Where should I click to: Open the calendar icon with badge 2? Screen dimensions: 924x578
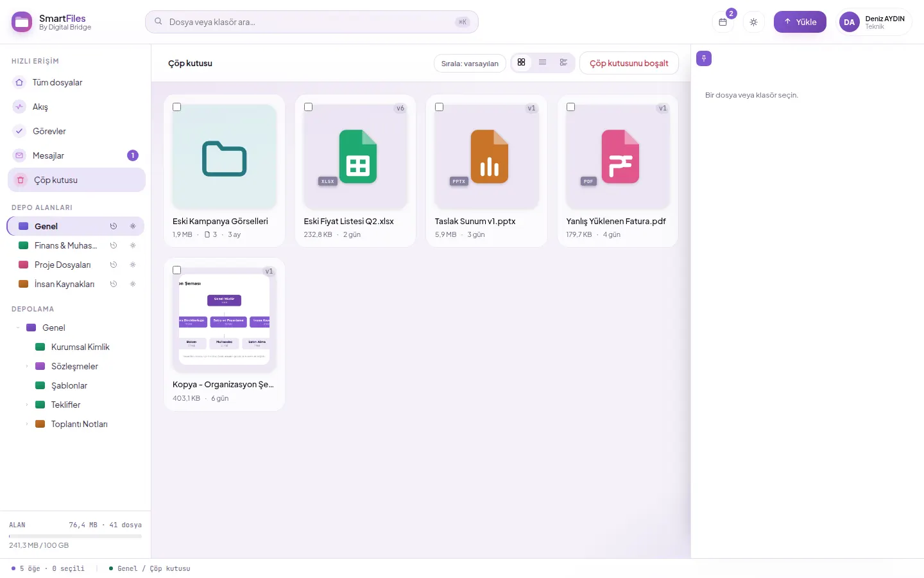(723, 22)
